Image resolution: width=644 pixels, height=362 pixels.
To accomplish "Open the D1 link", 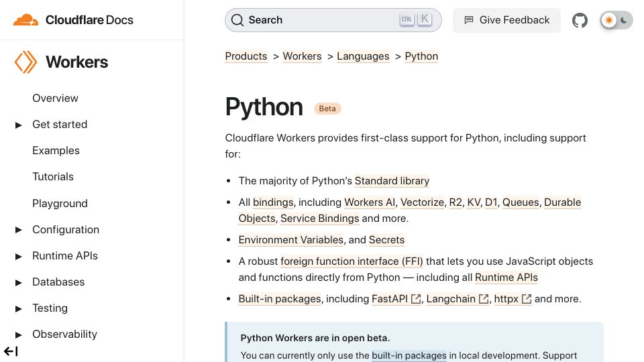I will click(x=491, y=202).
